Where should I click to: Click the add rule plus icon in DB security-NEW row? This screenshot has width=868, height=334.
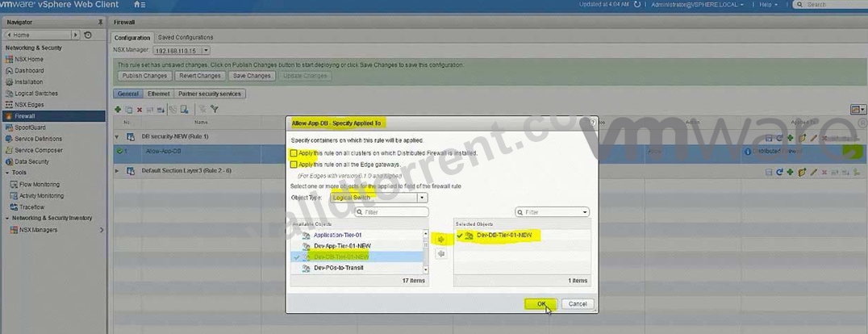tap(791, 137)
